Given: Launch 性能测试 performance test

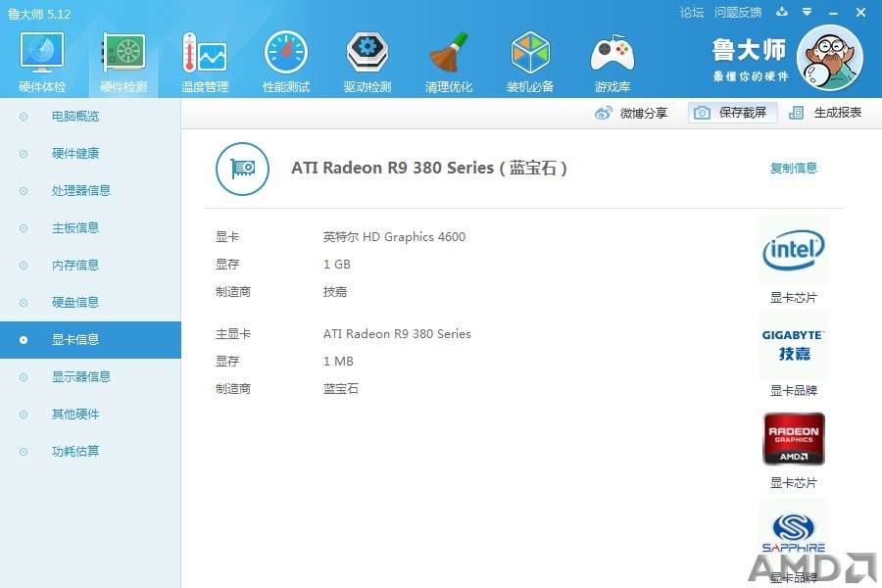Looking at the screenshot, I should point(286,53).
